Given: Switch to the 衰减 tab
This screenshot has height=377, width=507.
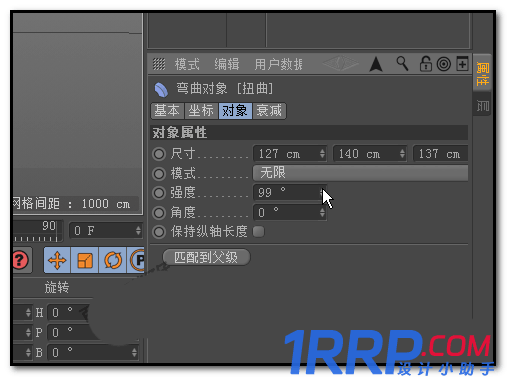Looking at the screenshot, I should point(269,110).
